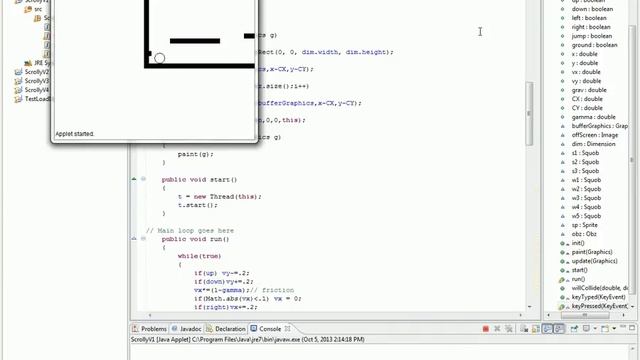
Task: Click init() method icon in Outline
Action: tap(562, 243)
